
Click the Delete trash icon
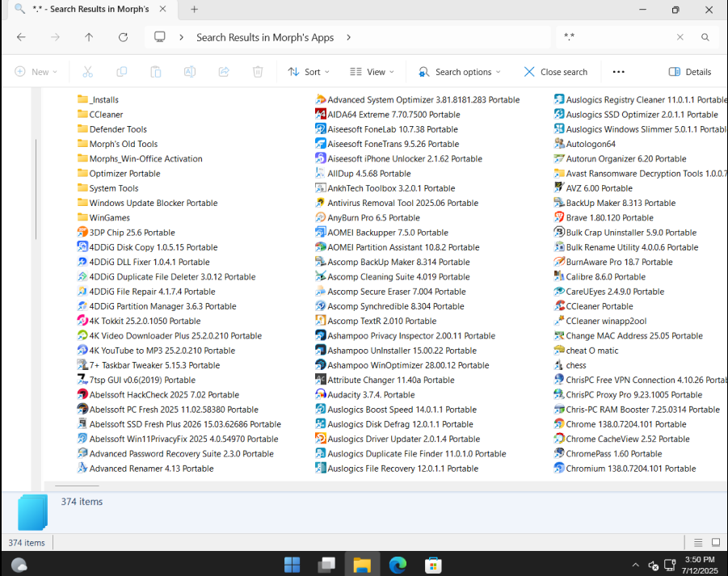[x=258, y=72]
